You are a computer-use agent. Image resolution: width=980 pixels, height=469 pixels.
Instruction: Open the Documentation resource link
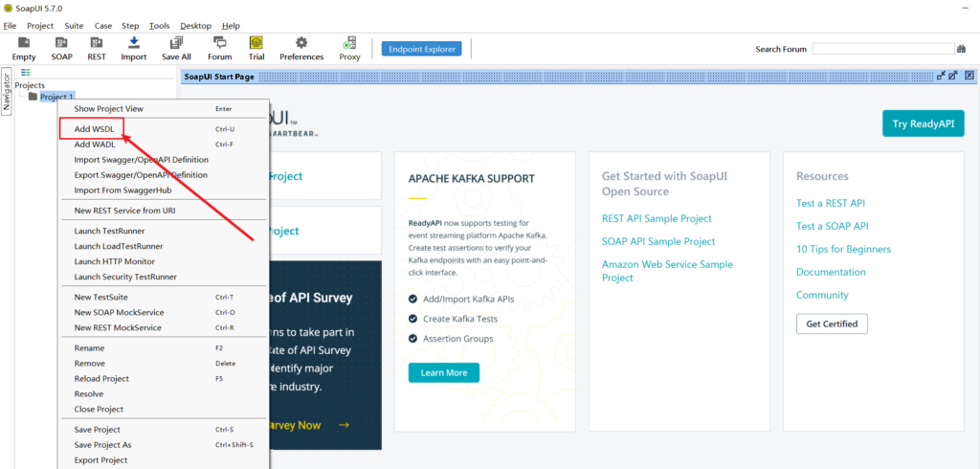pyautogui.click(x=832, y=272)
